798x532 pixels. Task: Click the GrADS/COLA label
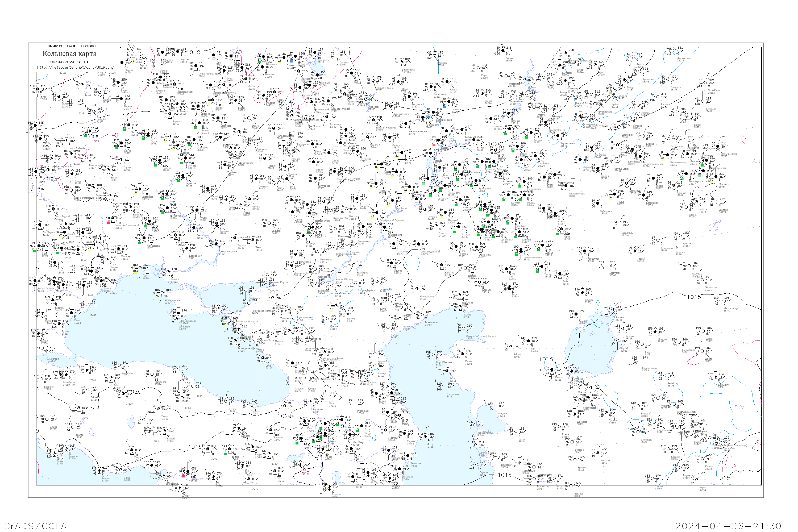pos(35,526)
